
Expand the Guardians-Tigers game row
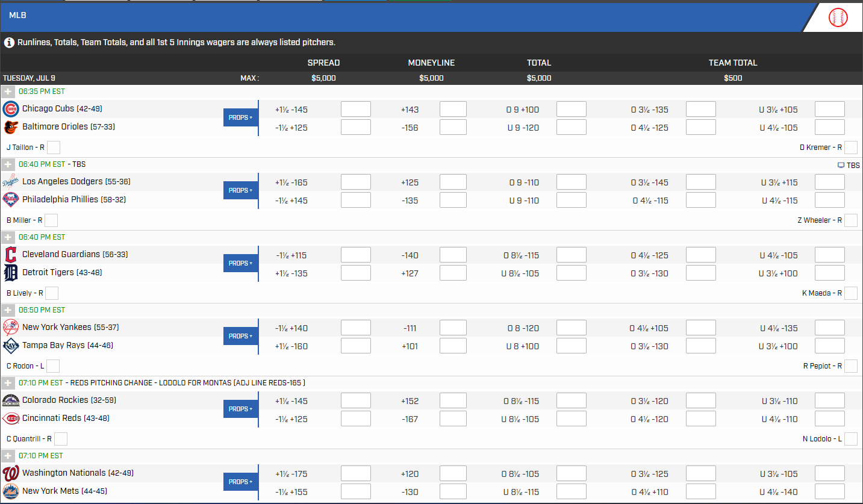click(8, 237)
